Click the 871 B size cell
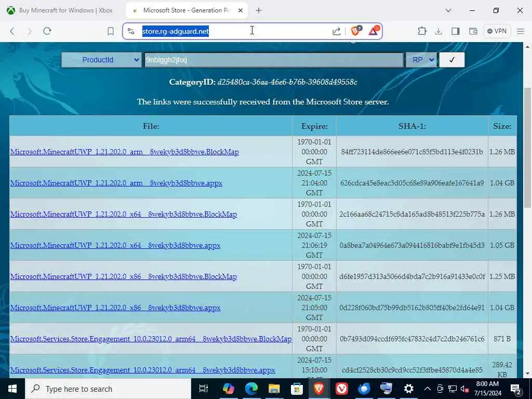532x399 pixels. click(502, 339)
